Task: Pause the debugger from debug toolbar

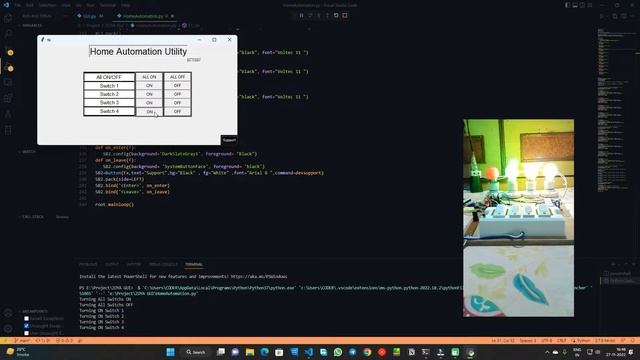Action: 301,16
